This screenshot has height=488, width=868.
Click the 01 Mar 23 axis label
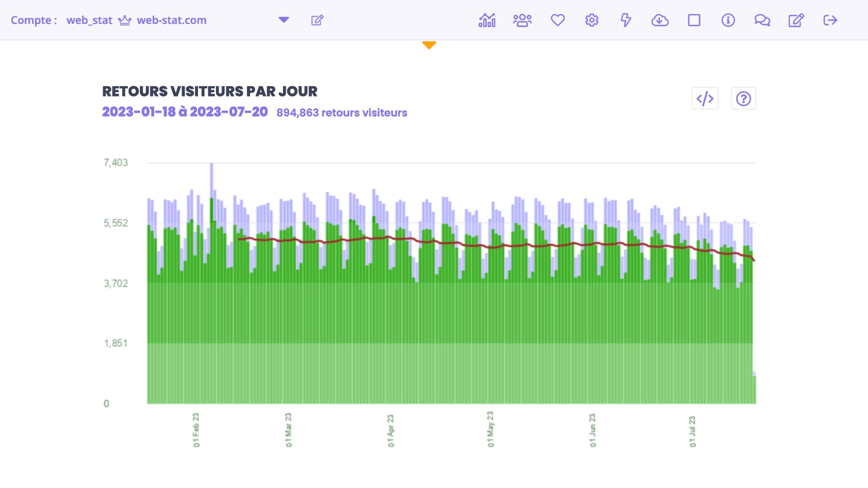pos(288,430)
